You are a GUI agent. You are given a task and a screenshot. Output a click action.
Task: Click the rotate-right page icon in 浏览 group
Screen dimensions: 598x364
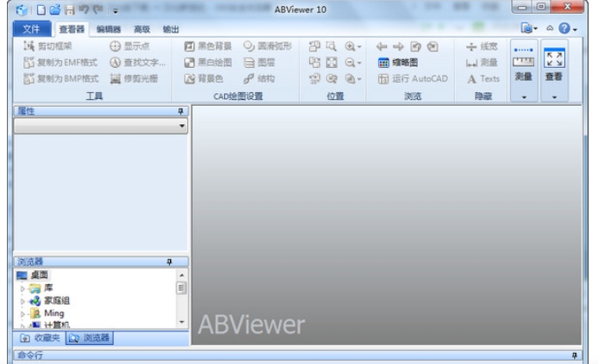pos(432,46)
